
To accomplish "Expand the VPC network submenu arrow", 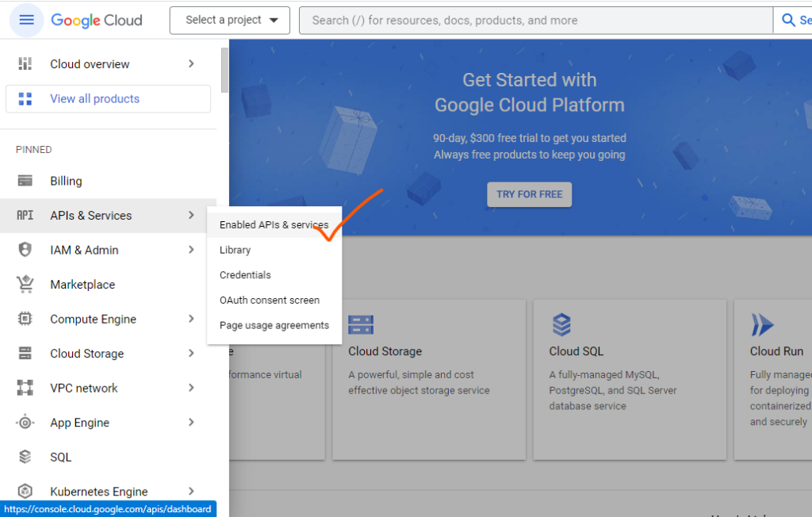I will pos(191,388).
